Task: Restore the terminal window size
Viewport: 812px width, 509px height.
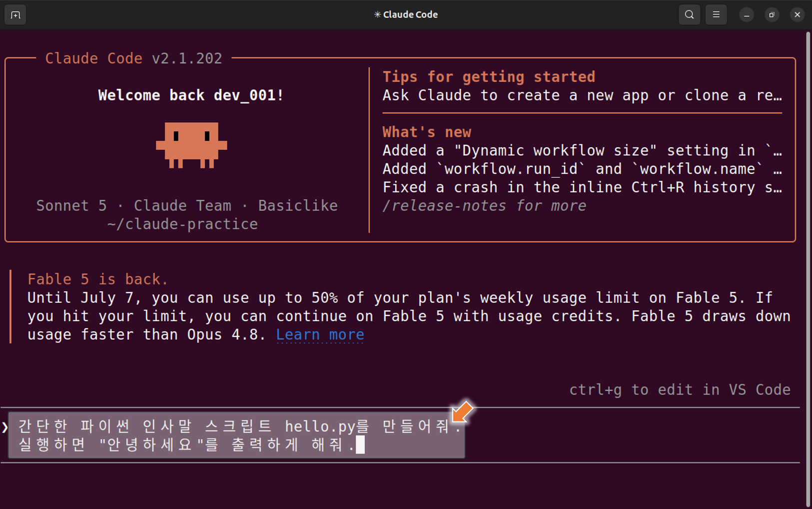Action: click(772, 15)
